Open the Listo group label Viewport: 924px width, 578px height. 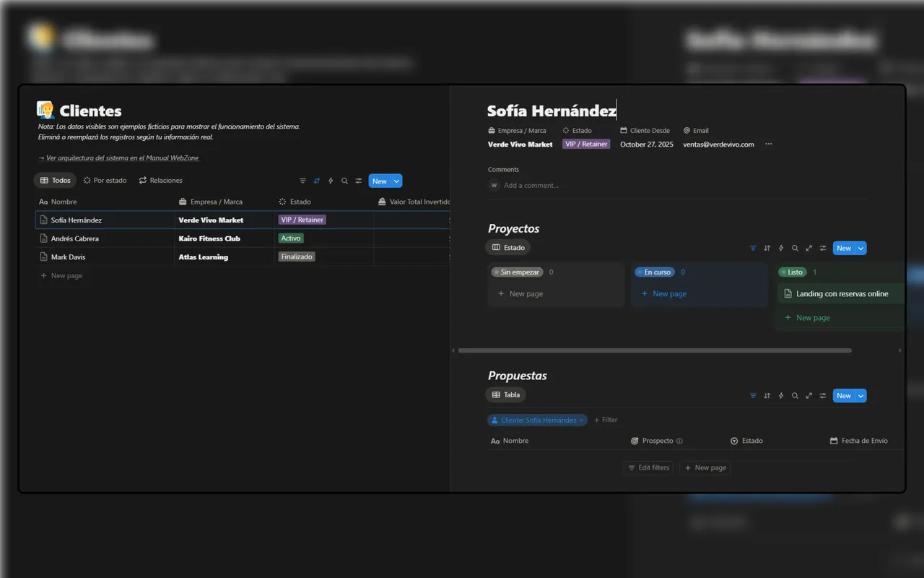792,272
